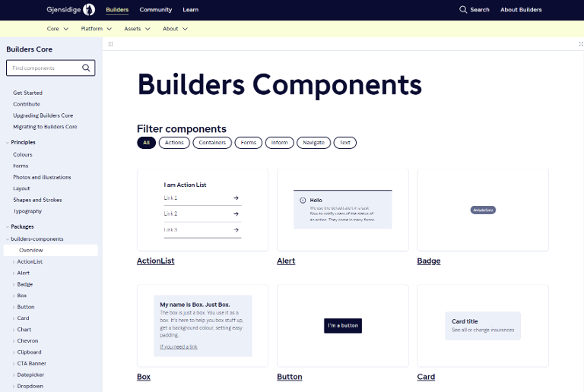The height and width of the screenshot is (392, 584).
Task: Open the Box component link under card
Action: [144, 377]
